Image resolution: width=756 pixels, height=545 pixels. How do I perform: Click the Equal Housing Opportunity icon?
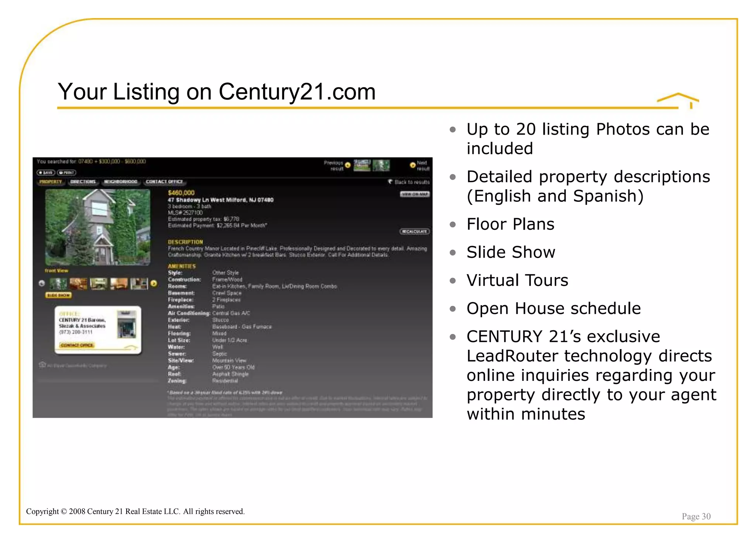click(x=42, y=365)
